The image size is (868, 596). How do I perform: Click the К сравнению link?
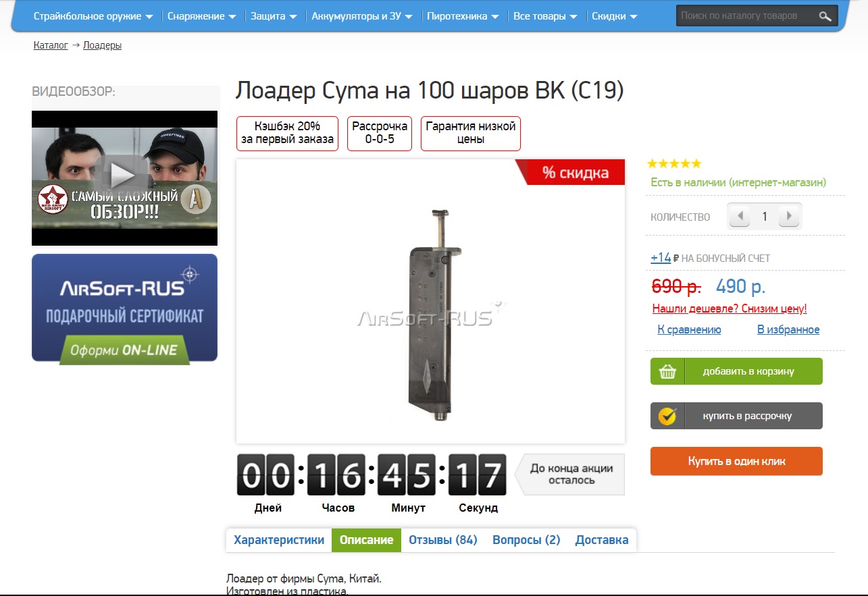click(x=689, y=329)
